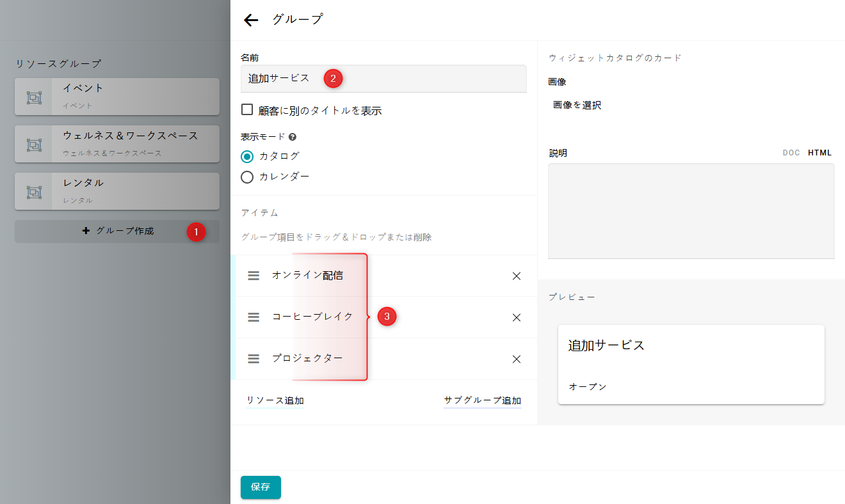Click the back arrow beside グループ title
Screen dimensions: 845x504
pyautogui.click(x=251, y=20)
